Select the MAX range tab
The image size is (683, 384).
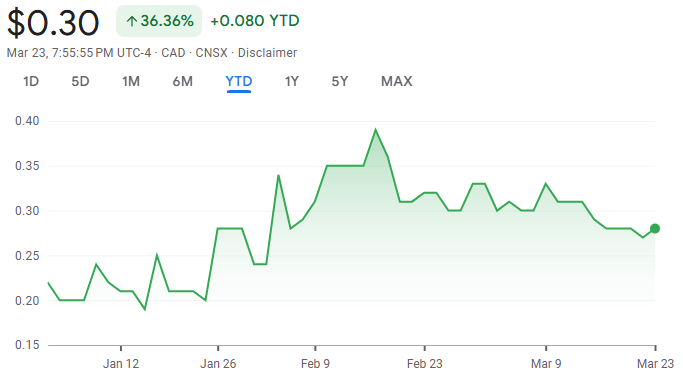pos(396,81)
